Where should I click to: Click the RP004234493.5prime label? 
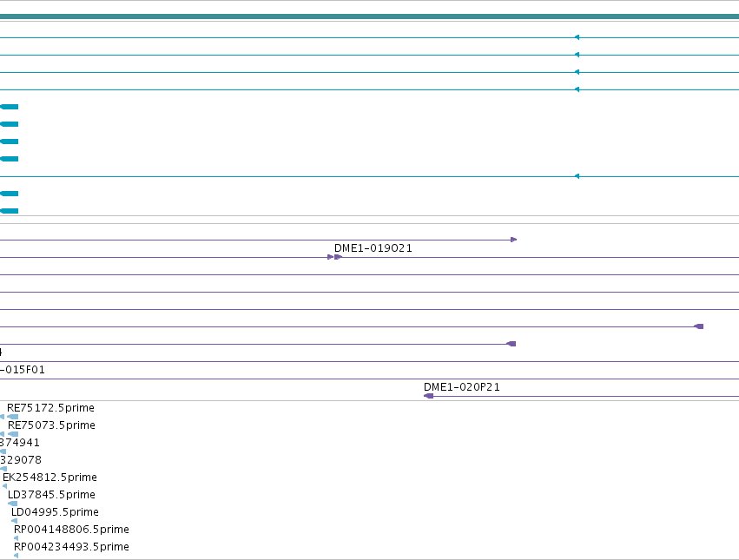click(71, 547)
